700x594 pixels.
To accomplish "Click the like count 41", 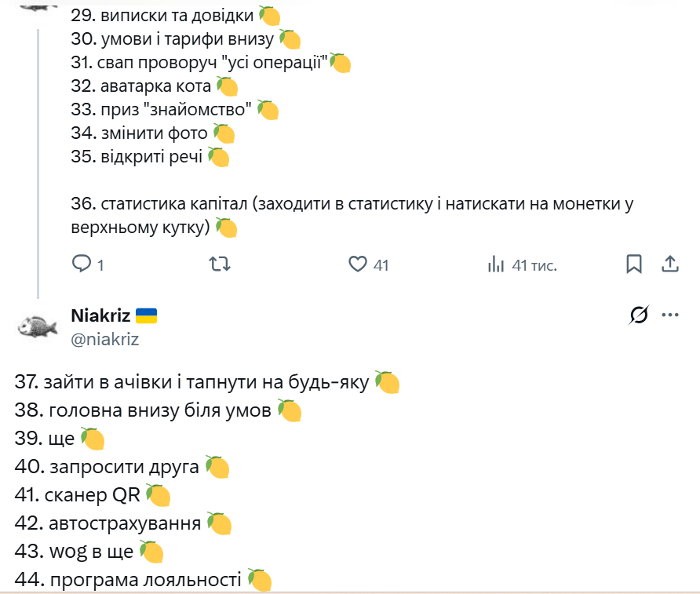I will click(x=381, y=266).
